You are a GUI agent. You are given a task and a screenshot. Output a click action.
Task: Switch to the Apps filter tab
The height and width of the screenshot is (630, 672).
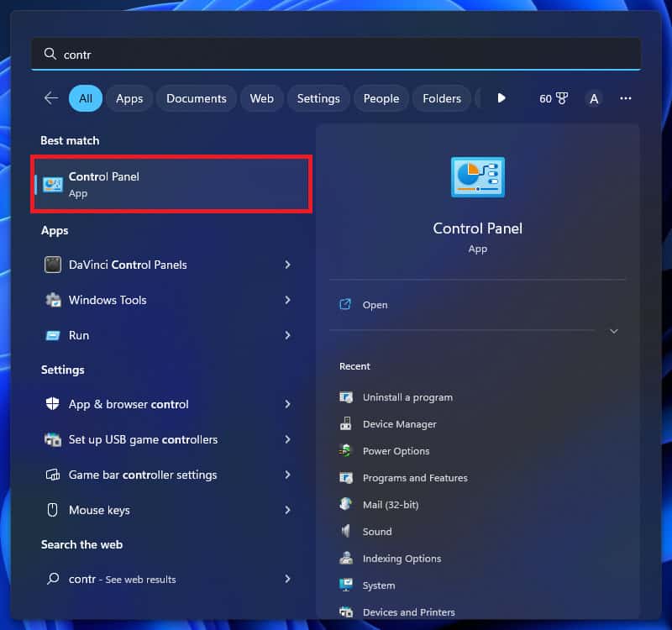click(x=129, y=98)
